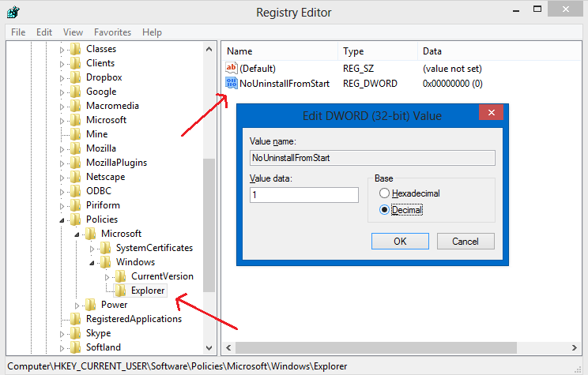Open the Edit menu

point(44,32)
